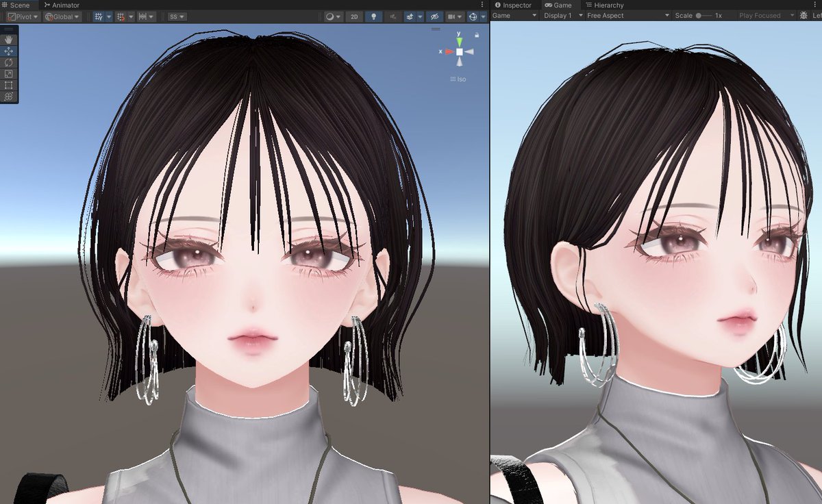Click the Scale slider handle

point(699,15)
